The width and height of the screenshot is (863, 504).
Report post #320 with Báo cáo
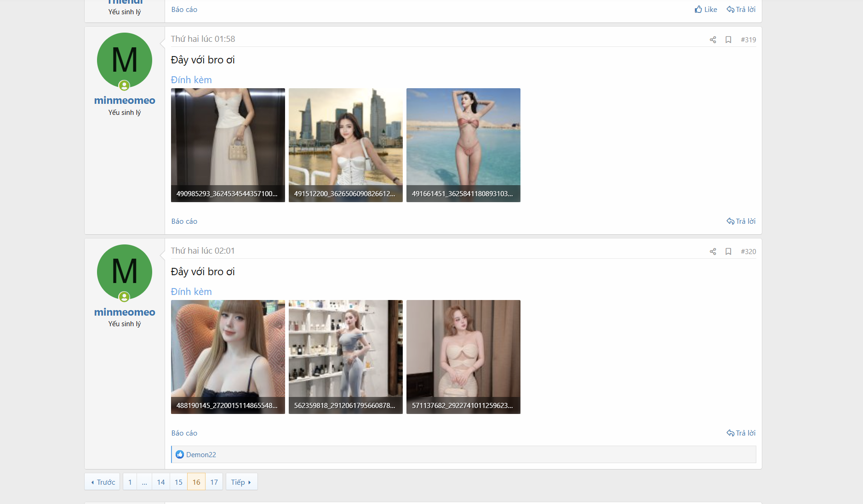(184, 433)
